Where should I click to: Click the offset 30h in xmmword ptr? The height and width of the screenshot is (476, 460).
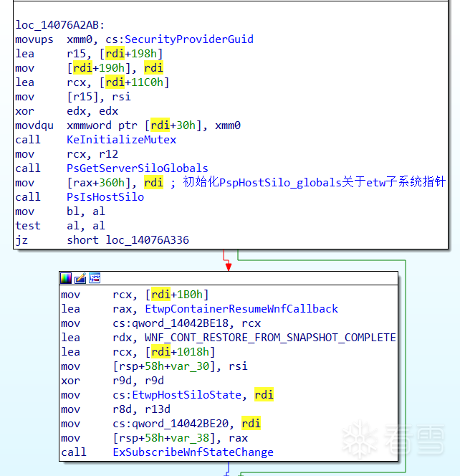(186, 125)
